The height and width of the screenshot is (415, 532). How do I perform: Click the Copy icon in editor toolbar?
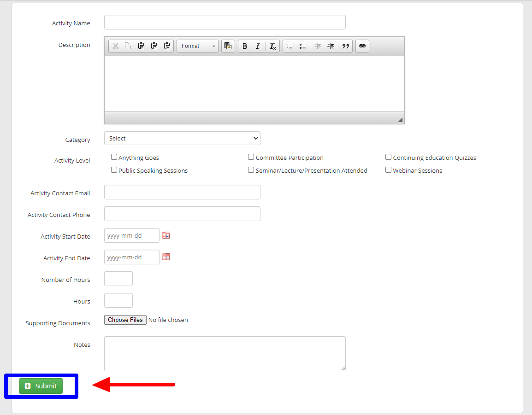pos(128,46)
